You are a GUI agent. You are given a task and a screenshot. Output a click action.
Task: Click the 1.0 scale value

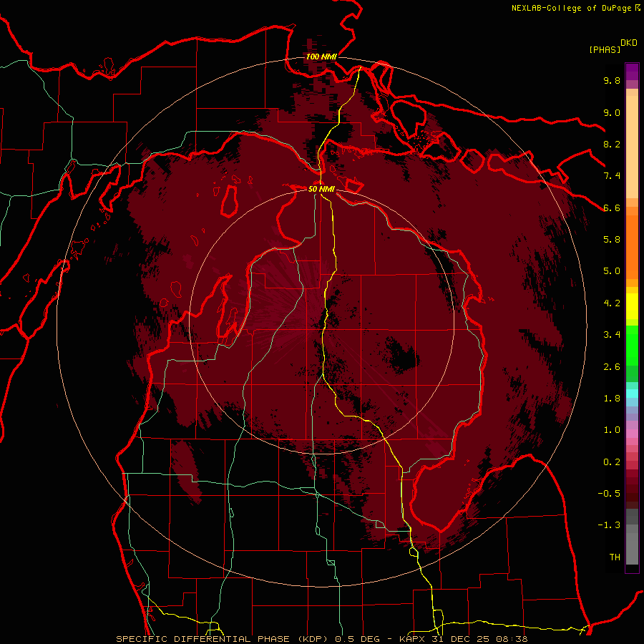pyautogui.click(x=612, y=430)
